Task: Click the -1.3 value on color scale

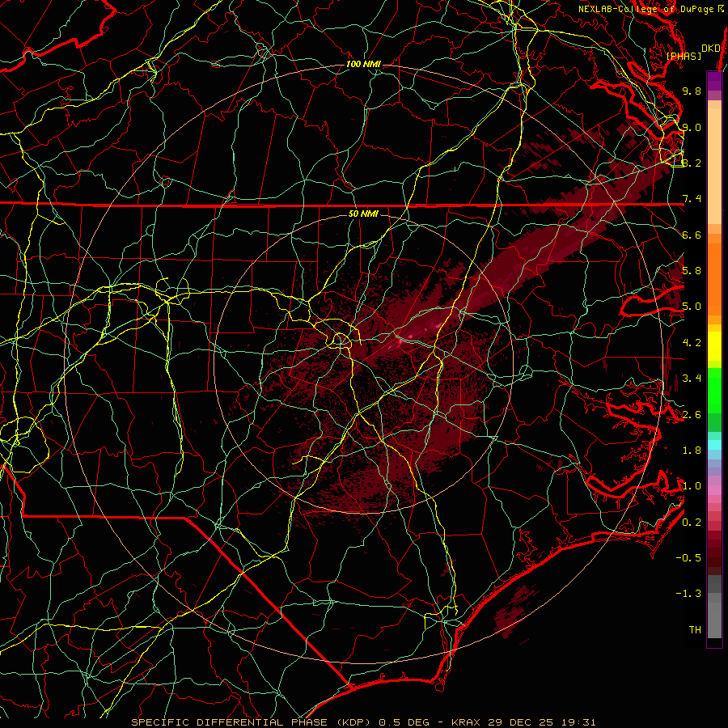Action: pyautogui.click(x=688, y=594)
